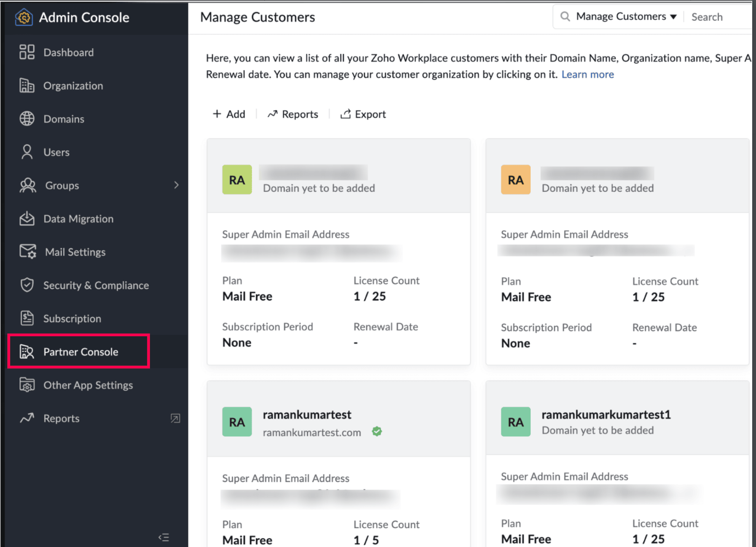Click the Subscription invoice icon
Image resolution: width=756 pixels, height=547 pixels.
27,318
